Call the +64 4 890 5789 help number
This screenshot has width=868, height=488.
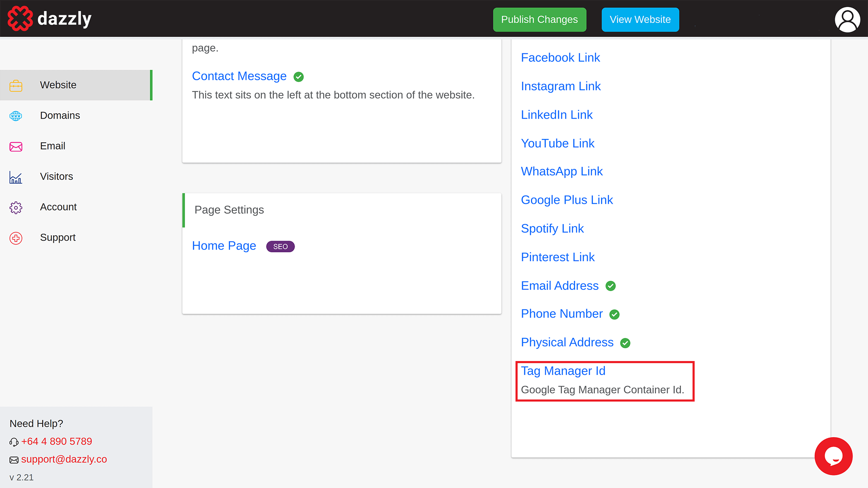[x=57, y=441]
